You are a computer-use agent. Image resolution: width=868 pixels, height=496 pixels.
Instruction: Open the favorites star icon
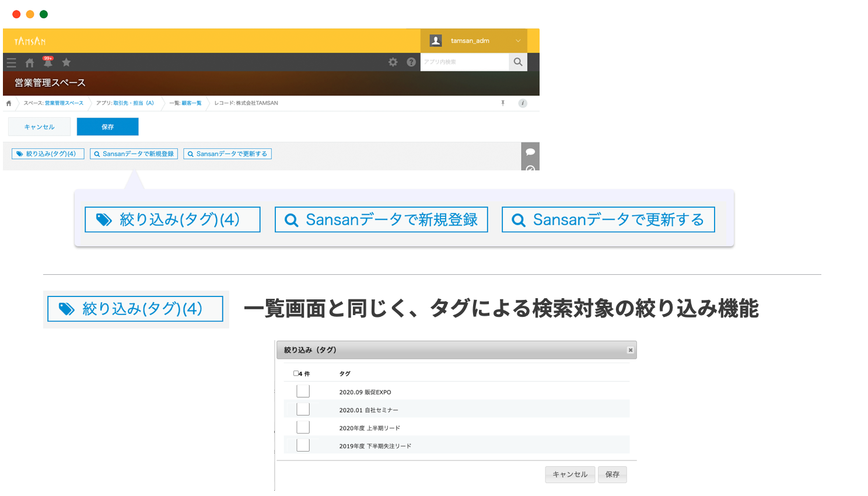pos(66,62)
